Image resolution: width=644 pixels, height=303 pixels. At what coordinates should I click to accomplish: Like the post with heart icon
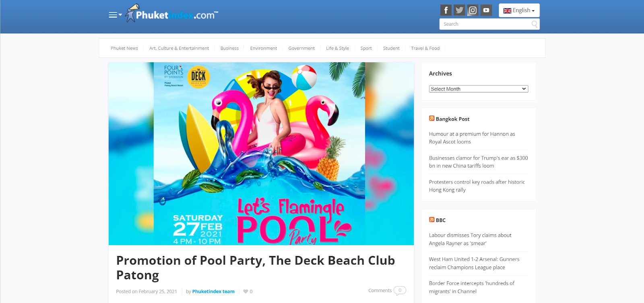point(246,291)
